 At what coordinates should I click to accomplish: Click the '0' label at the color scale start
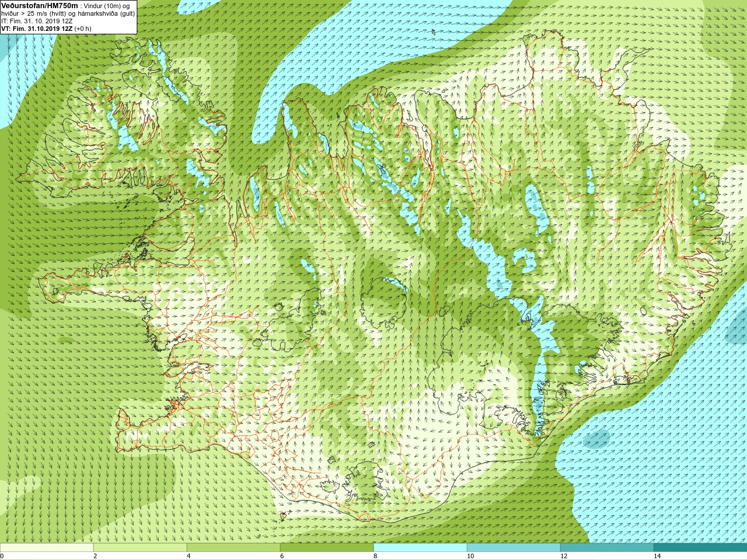[x=2, y=556]
